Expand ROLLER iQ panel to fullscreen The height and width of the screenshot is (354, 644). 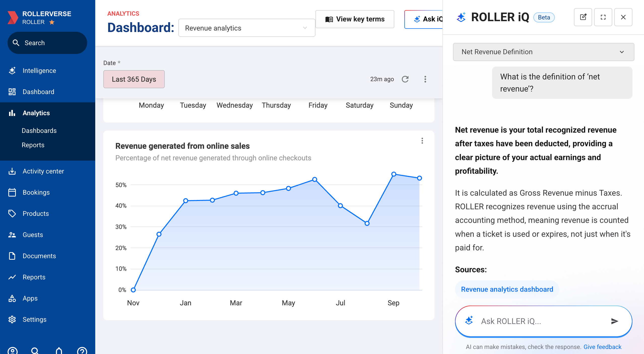[603, 17]
